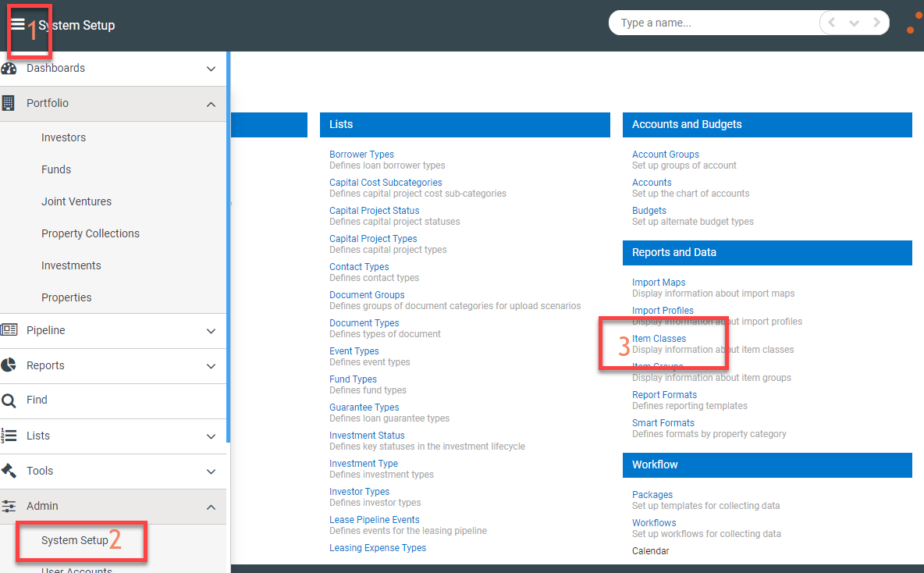Open Joint Ventures in the sidebar
This screenshot has width=924, height=573.
click(76, 201)
